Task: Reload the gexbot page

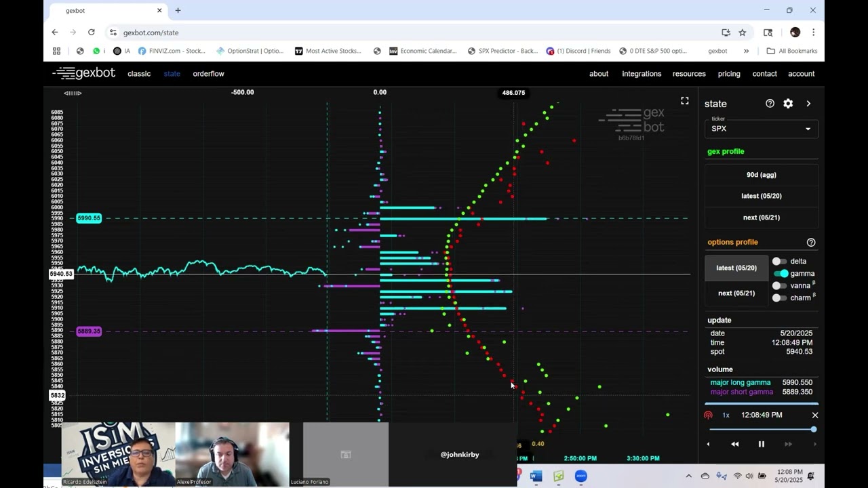Action: coord(91,32)
